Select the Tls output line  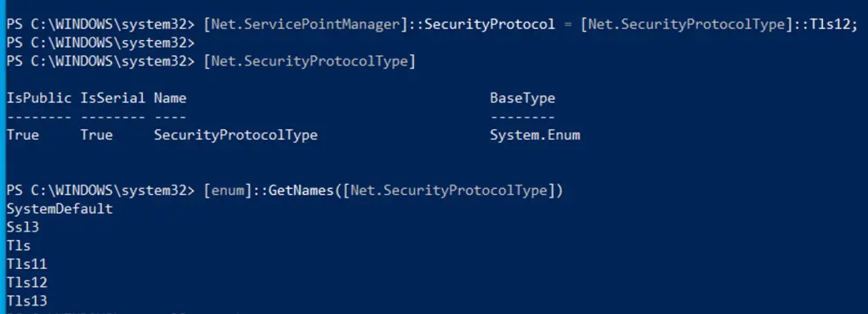pos(19,246)
